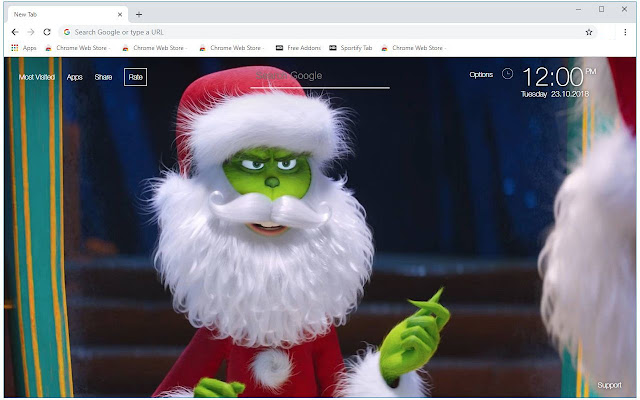Click the forward navigation arrow
Viewport: 640px width, 400px height.
coord(31,32)
